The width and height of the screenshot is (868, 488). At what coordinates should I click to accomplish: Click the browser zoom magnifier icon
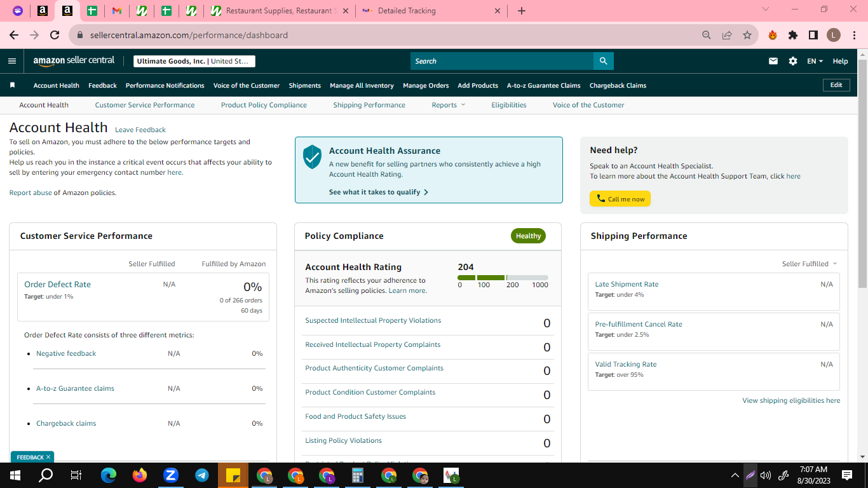point(707,35)
